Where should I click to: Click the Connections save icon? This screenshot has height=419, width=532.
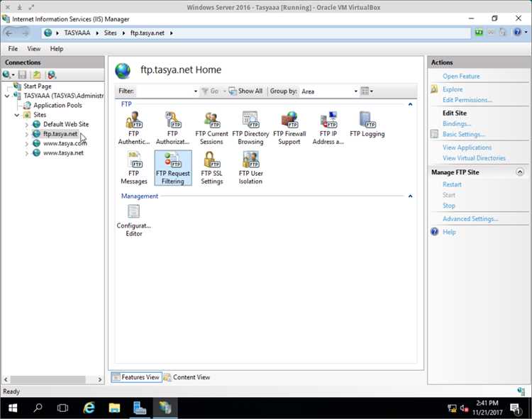point(23,74)
